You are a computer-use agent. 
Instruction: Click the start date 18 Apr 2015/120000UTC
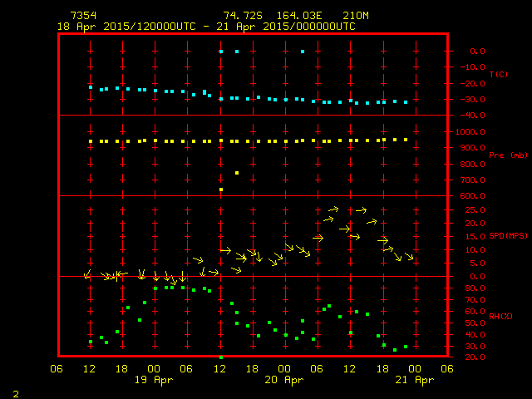pos(125,27)
